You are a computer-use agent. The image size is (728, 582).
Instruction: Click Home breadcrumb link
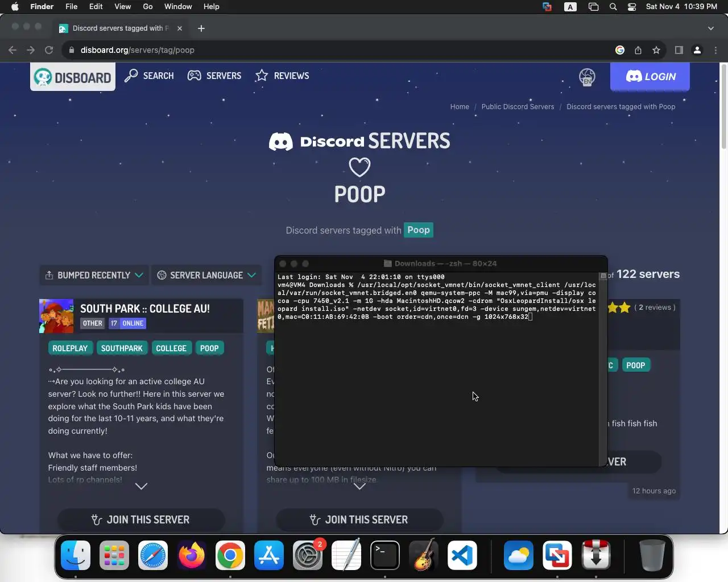(460, 106)
